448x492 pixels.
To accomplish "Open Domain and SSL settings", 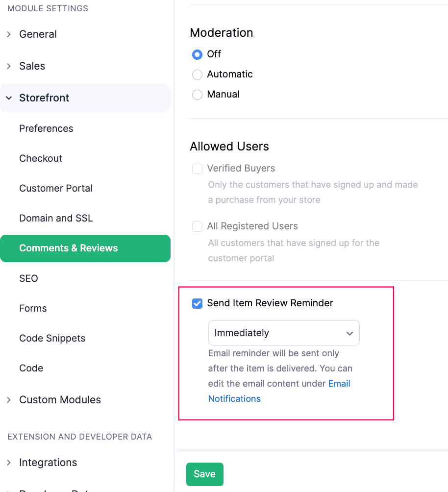I will click(56, 218).
